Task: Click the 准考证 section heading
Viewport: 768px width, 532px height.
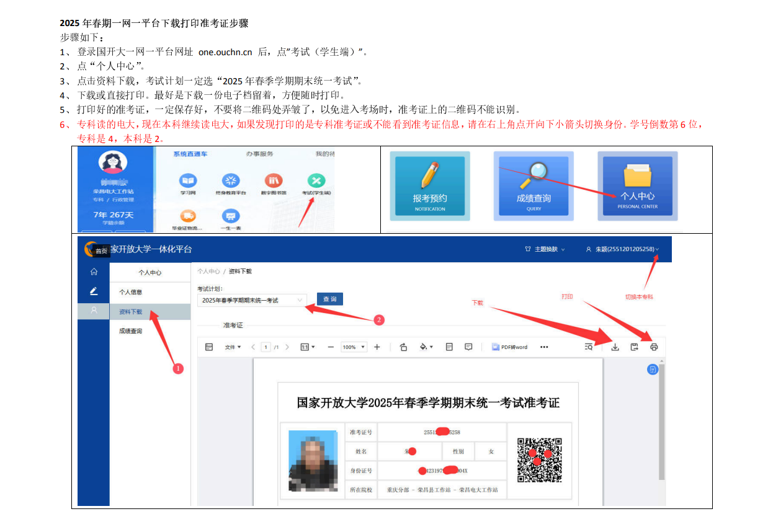Action: tap(233, 325)
